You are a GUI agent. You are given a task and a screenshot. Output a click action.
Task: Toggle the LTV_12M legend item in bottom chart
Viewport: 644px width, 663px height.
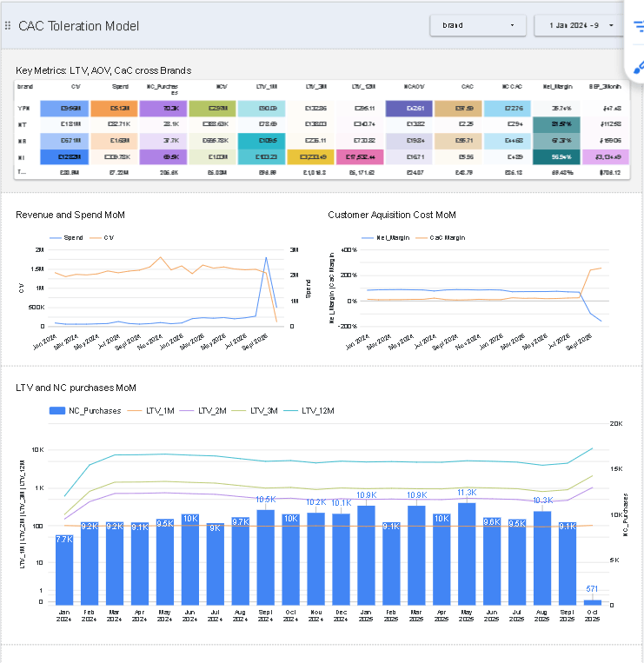click(309, 410)
